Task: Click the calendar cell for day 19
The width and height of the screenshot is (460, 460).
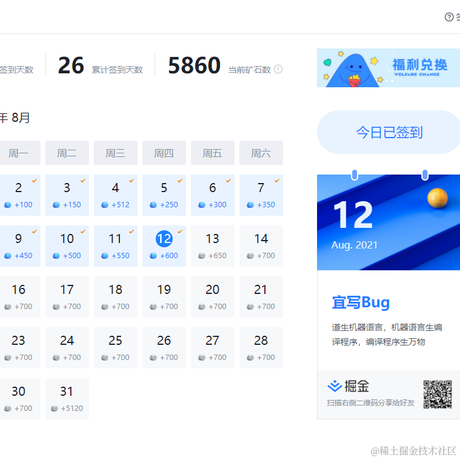Action: 164,297
